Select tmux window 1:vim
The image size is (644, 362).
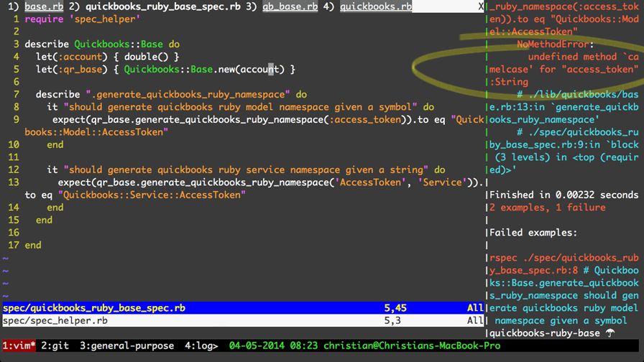(19, 345)
